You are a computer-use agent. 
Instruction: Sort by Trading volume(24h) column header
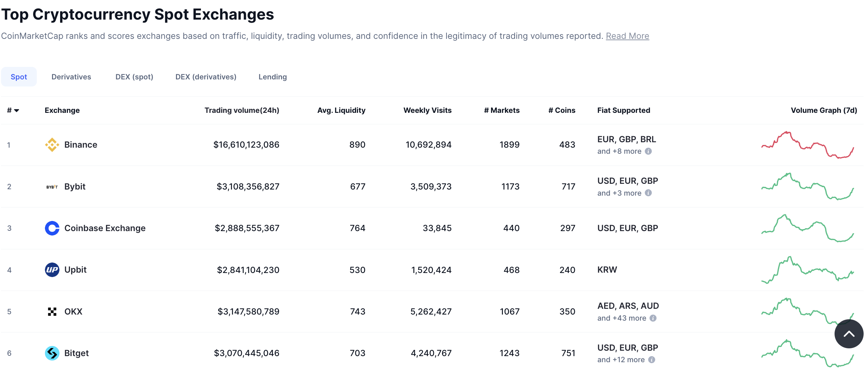[242, 110]
